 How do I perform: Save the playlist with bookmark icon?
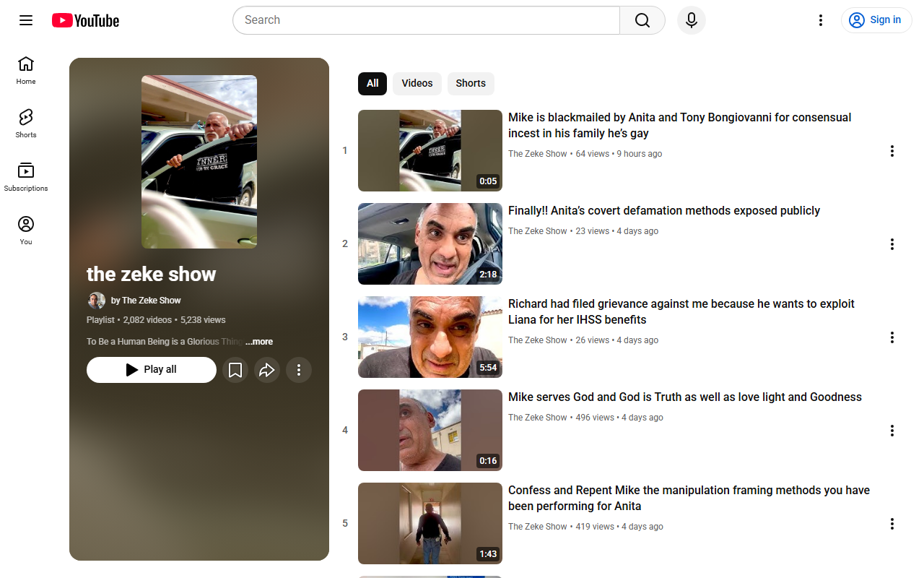pyautogui.click(x=235, y=370)
